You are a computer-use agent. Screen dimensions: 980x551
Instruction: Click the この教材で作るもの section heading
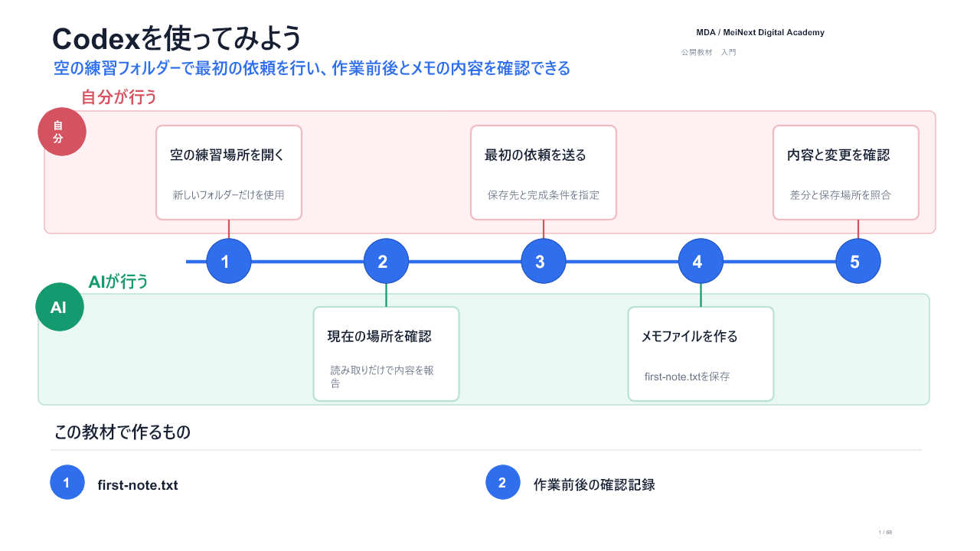click(x=122, y=432)
